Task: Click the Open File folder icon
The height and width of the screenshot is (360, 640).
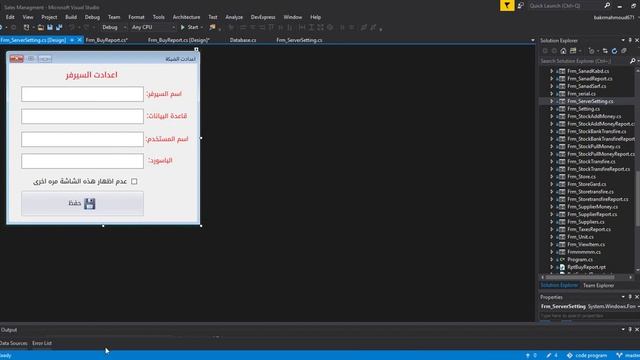Action: [x=40, y=27]
